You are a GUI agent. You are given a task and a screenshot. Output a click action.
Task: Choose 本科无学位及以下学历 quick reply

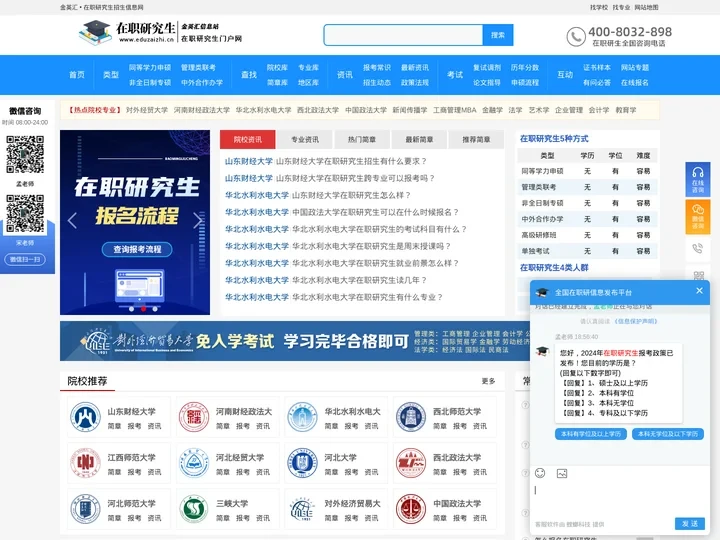pyautogui.click(x=668, y=434)
